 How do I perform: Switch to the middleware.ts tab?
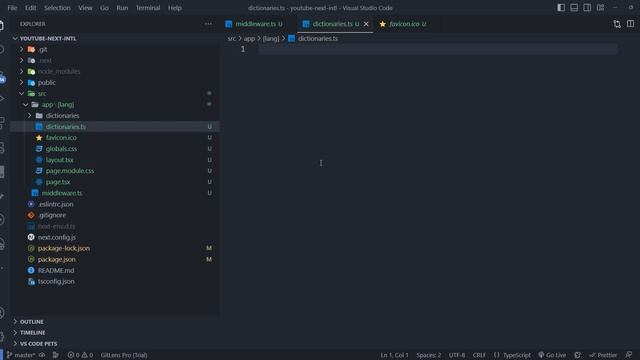point(256,24)
